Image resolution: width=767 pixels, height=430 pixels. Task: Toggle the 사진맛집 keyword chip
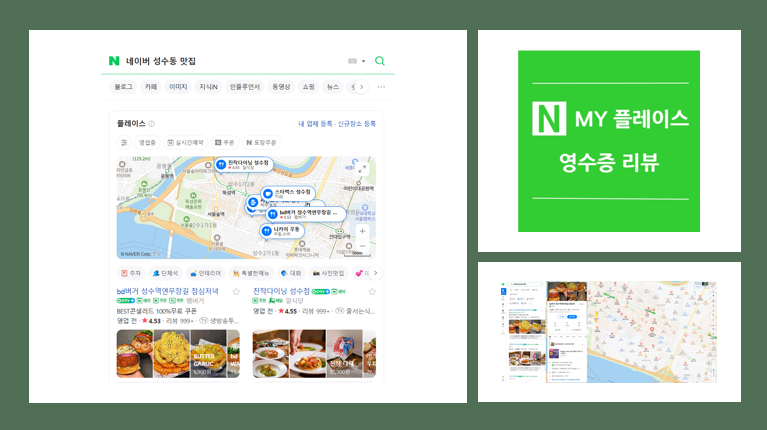328,273
